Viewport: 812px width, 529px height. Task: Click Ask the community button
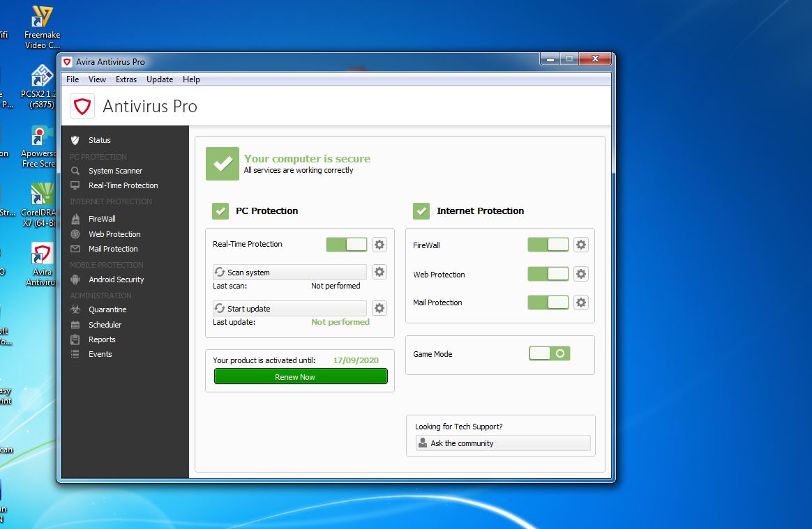click(503, 443)
